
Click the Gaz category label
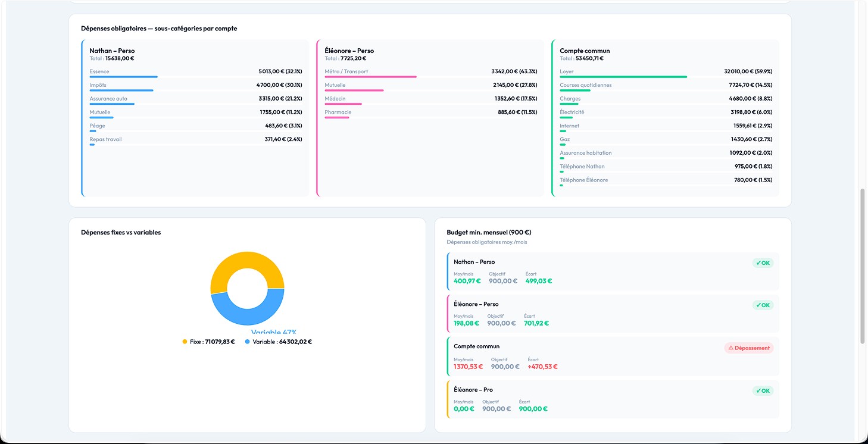point(564,139)
